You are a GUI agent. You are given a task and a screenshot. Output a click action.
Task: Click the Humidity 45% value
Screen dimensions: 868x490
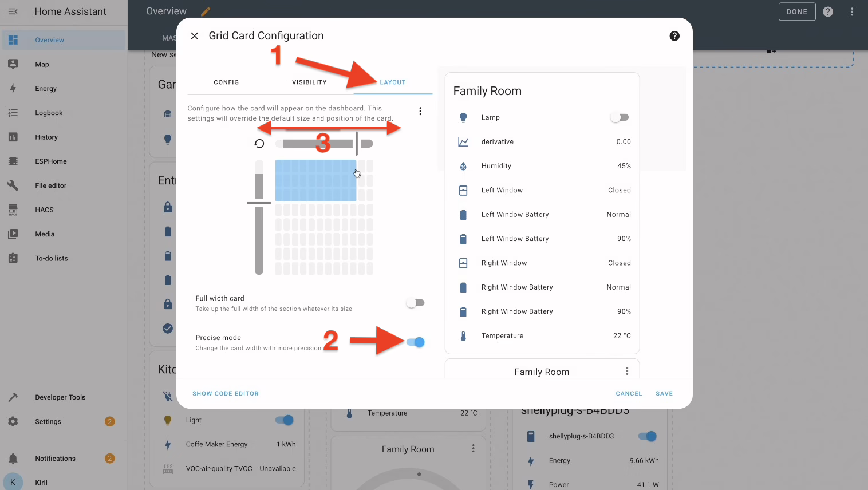point(624,166)
